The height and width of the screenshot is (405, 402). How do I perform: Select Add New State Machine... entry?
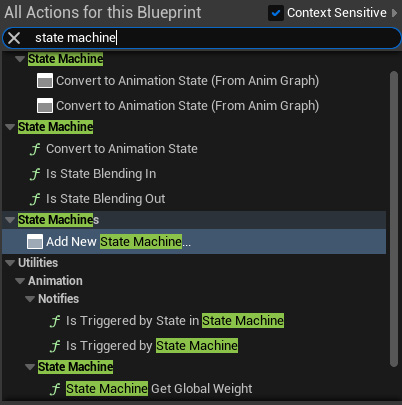pyautogui.click(x=194, y=241)
